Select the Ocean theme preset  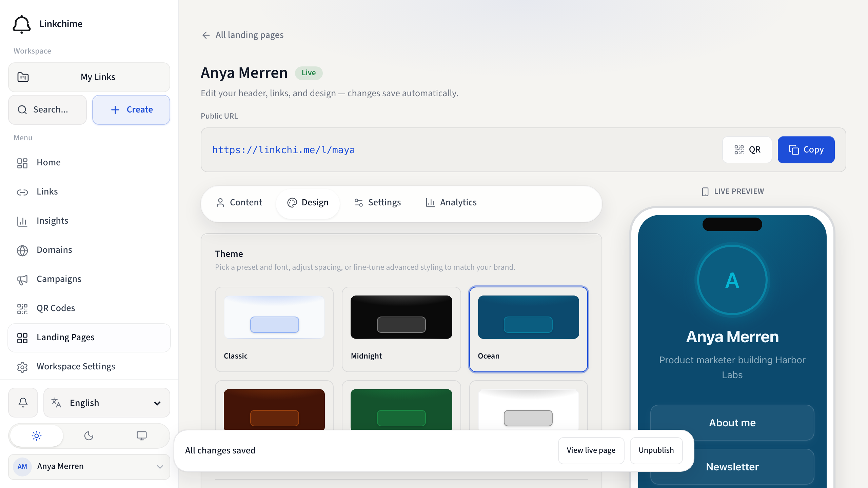click(529, 329)
